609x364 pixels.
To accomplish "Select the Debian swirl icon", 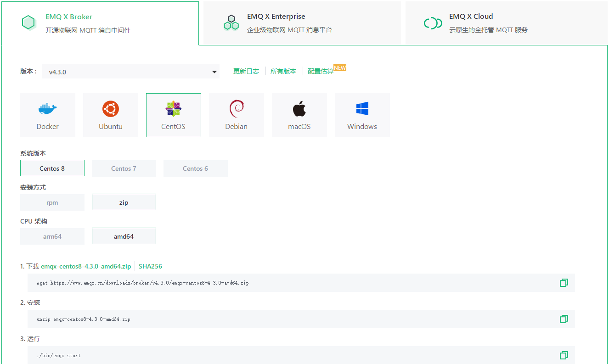I will (237, 109).
